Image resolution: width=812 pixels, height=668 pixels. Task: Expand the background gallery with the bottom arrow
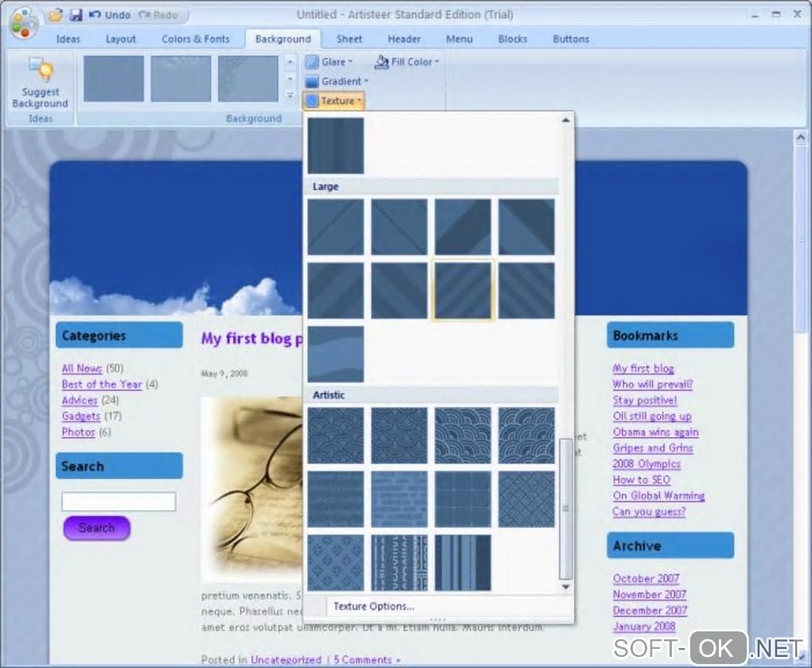[x=290, y=96]
